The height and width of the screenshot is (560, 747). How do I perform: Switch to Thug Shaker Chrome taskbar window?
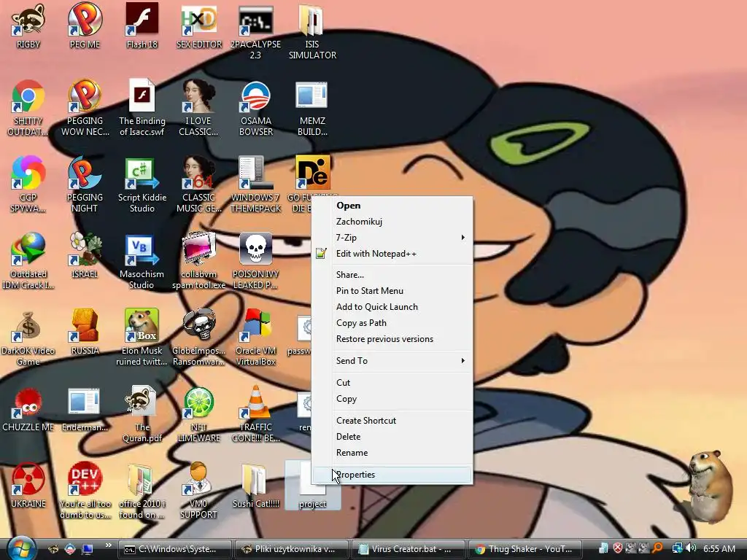pos(526,549)
